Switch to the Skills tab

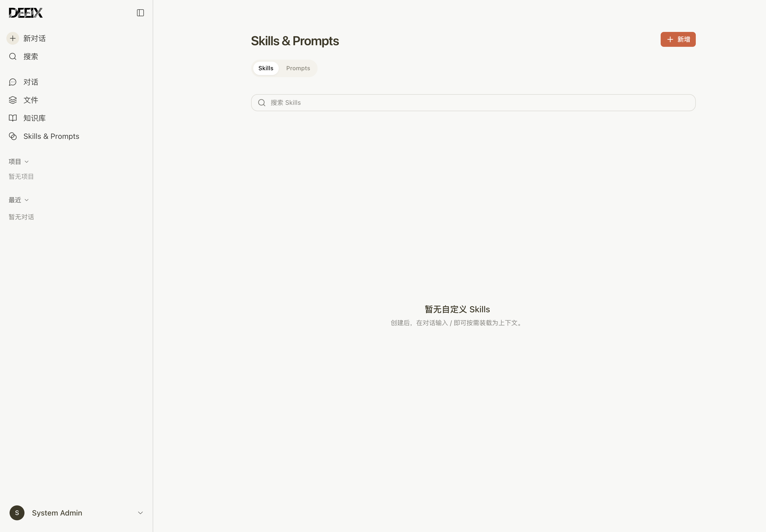(x=266, y=68)
